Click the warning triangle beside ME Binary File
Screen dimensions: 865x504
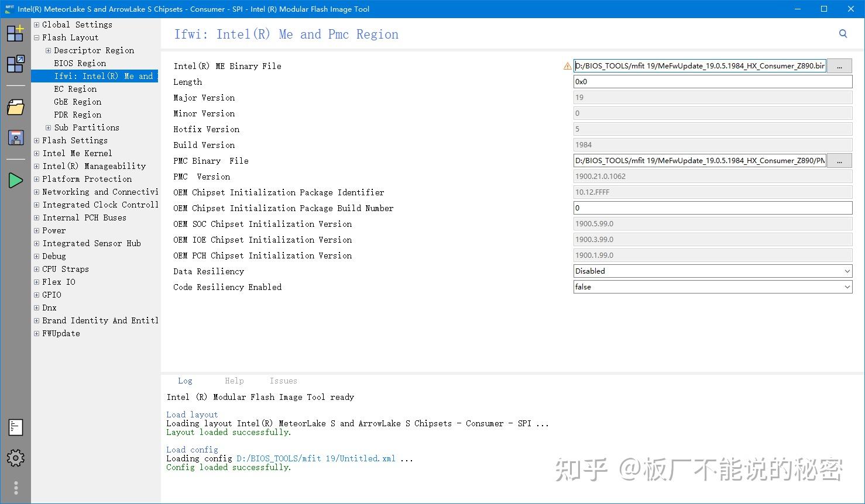click(x=567, y=66)
